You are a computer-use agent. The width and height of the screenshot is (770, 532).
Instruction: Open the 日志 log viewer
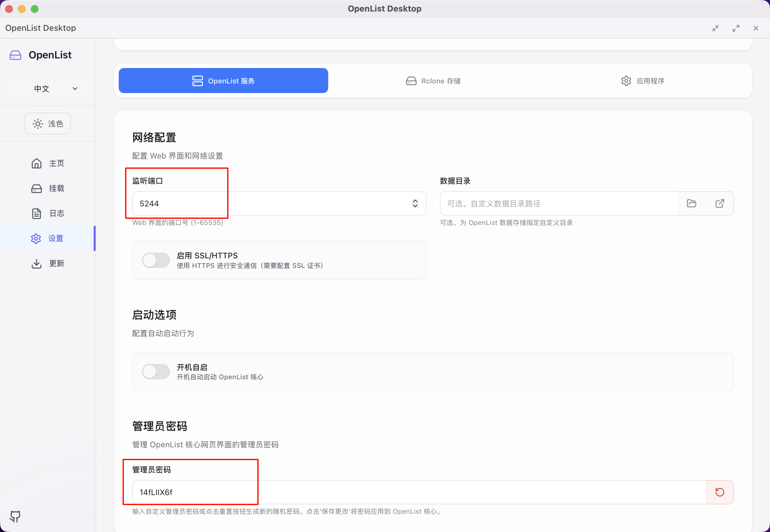tap(57, 213)
